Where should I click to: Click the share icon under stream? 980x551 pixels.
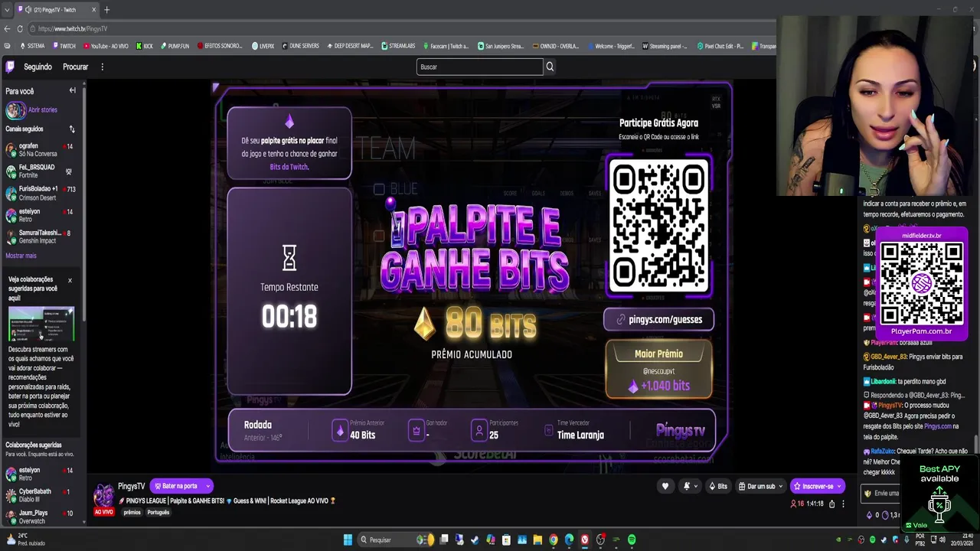pyautogui.click(x=831, y=504)
